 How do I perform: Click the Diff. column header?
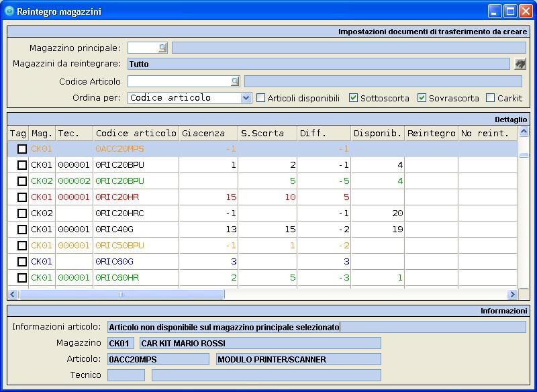click(x=324, y=133)
